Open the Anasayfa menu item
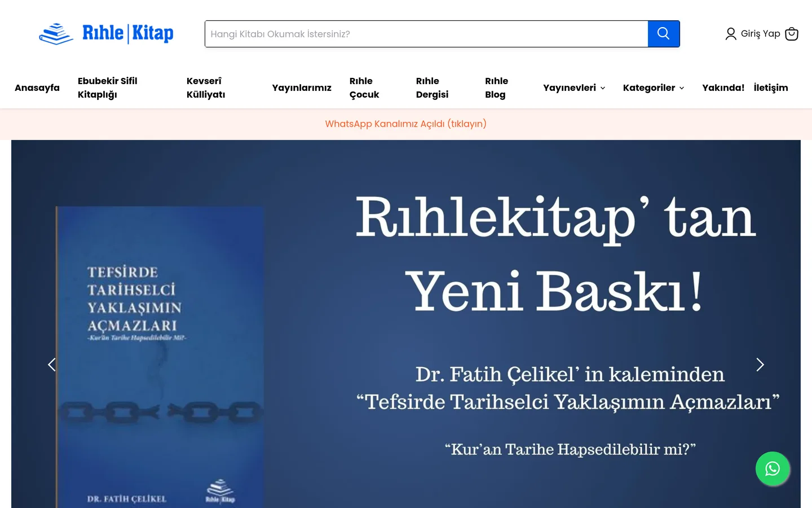Screen dimensions: 812x508 tap(37, 87)
